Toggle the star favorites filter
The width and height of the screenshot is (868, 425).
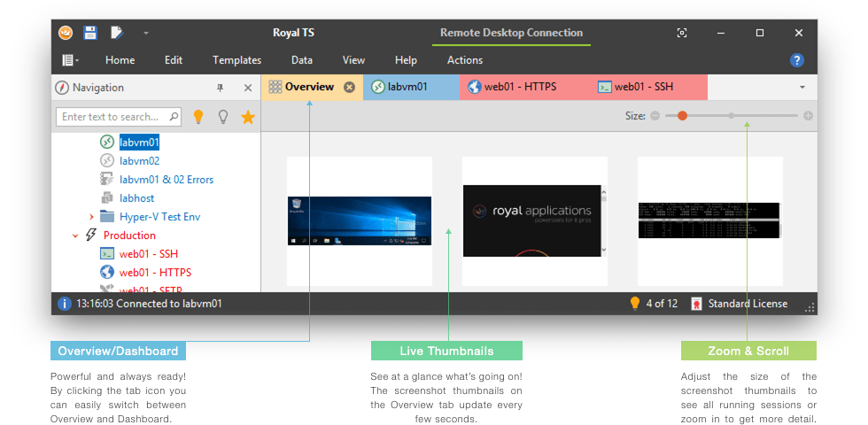coord(248,117)
